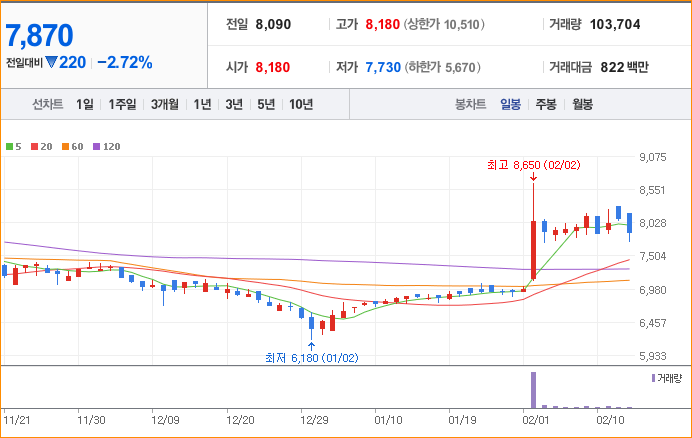Screen dimensions: 692x438
Task: Click the current price 7,870
Action: 39,35
